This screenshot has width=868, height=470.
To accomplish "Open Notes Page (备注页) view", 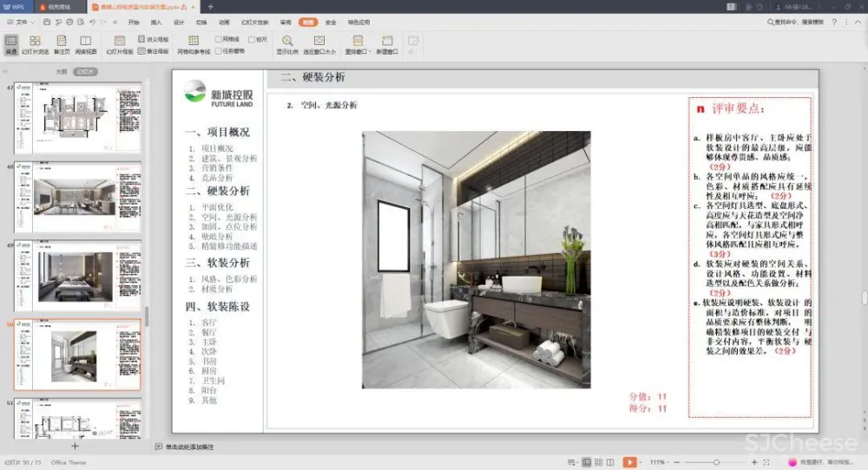I will [62, 44].
